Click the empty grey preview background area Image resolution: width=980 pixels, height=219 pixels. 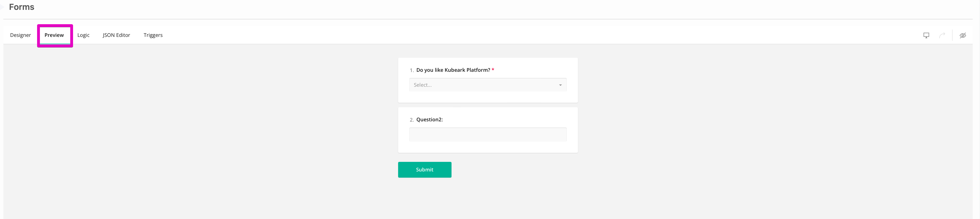click(x=190, y=133)
